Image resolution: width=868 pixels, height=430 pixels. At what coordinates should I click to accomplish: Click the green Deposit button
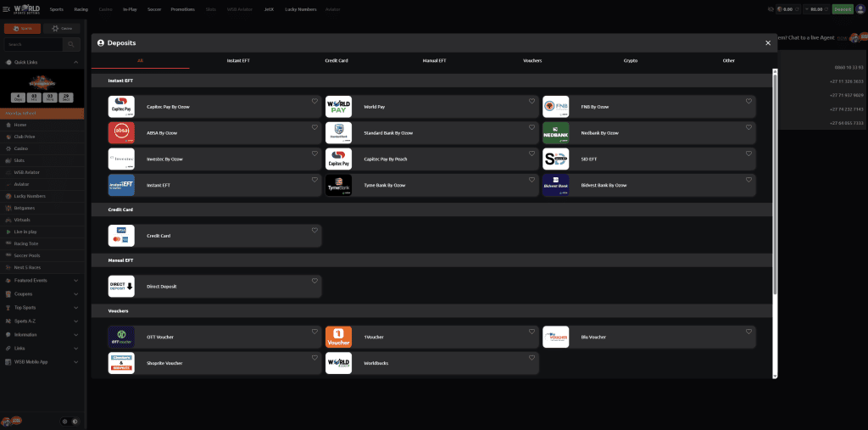point(843,9)
